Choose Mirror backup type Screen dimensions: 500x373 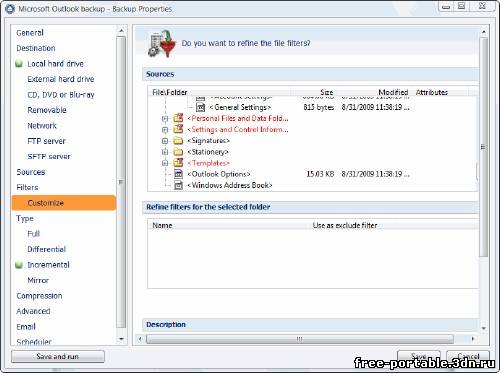click(38, 280)
